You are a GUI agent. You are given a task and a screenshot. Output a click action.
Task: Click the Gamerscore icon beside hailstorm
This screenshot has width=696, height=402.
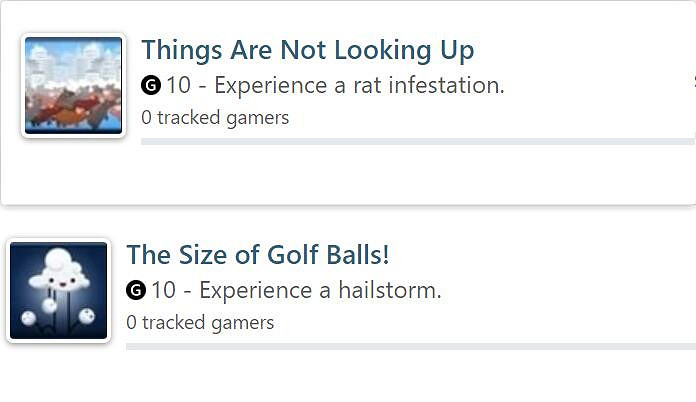click(136, 291)
